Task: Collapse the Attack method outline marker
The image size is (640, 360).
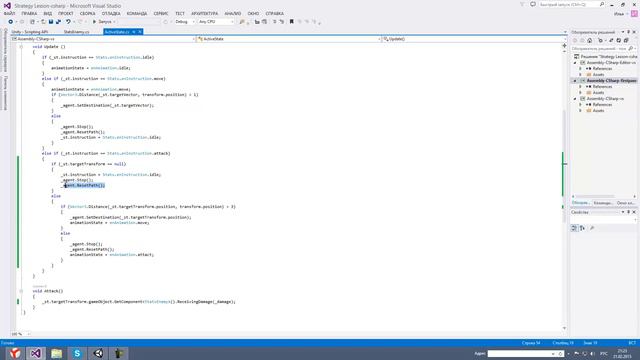Action: tap(21, 291)
